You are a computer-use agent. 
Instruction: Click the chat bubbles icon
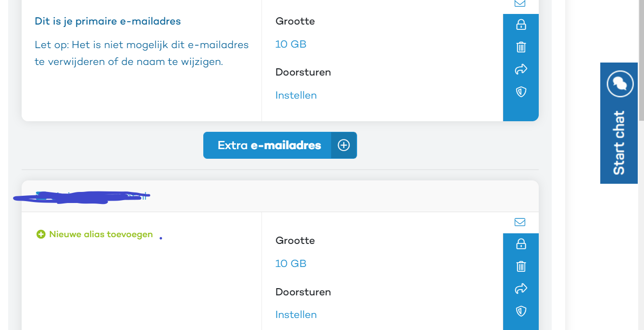tap(620, 84)
